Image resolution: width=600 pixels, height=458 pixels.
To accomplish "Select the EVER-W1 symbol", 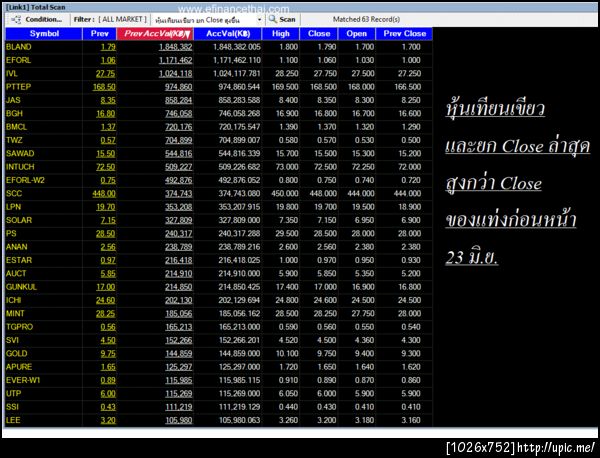I will click(x=23, y=380).
